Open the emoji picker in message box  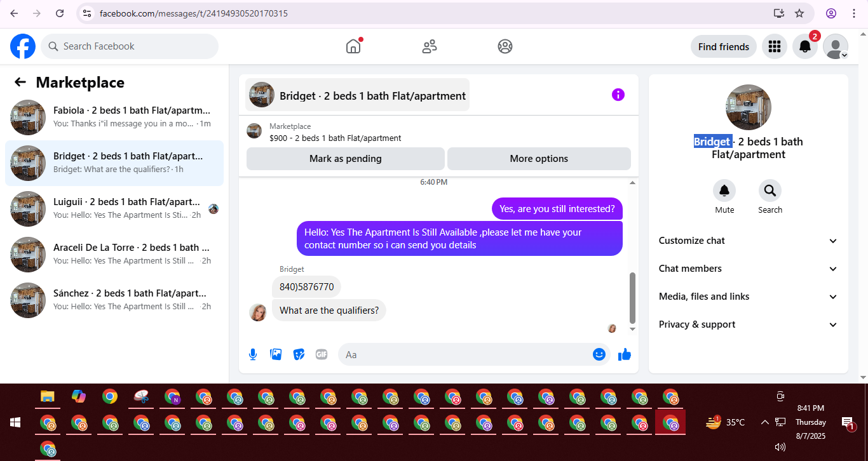[x=599, y=354]
